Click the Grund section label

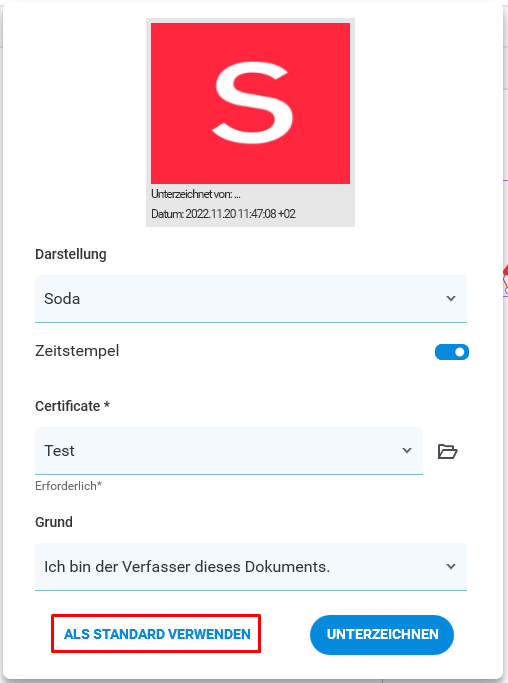(54, 522)
